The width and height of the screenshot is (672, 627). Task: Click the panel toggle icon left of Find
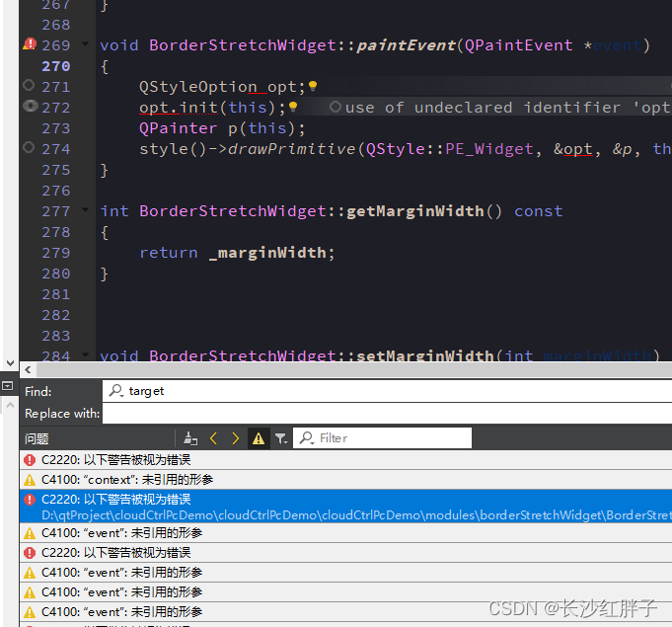pyautogui.click(x=7, y=386)
